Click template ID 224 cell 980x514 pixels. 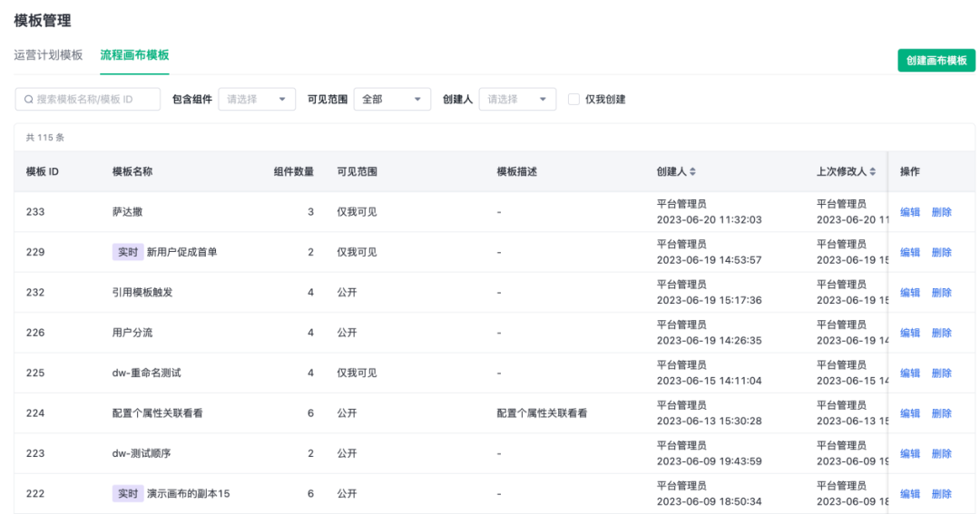click(35, 412)
